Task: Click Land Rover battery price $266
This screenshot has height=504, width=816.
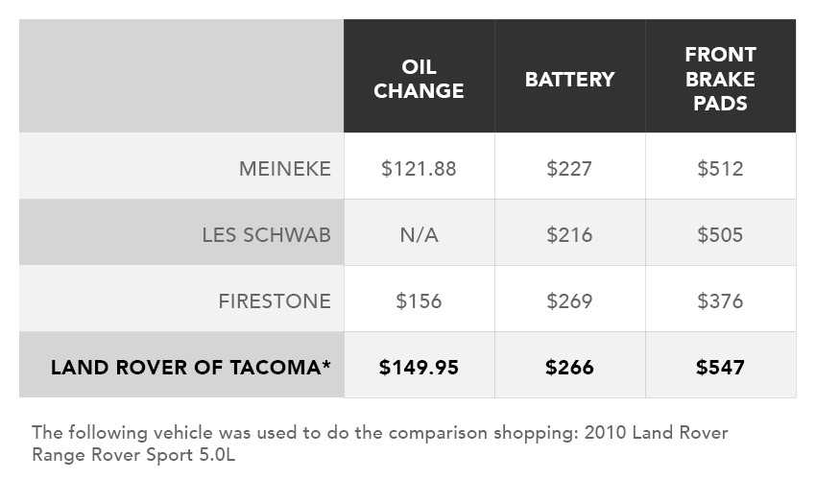Action: (569, 367)
